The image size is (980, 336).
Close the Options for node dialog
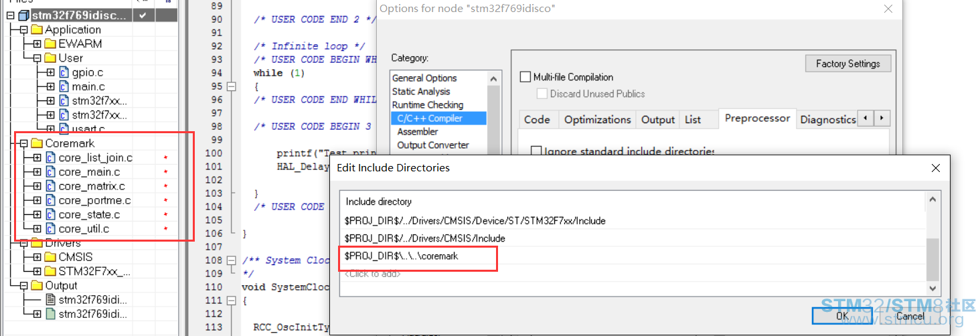888,9
